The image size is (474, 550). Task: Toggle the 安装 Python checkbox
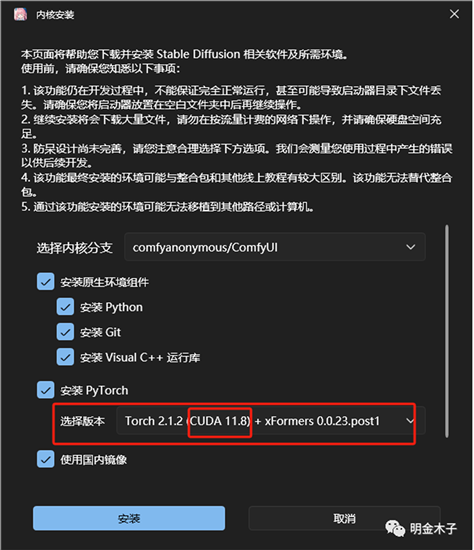(65, 307)
